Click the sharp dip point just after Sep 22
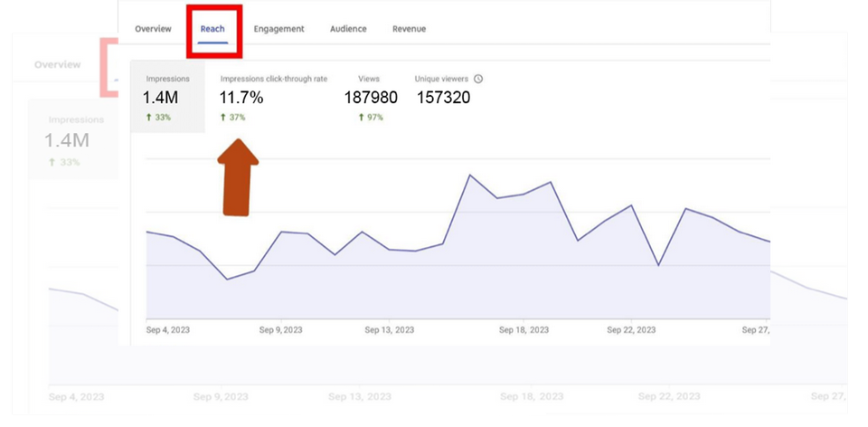 tap(658, 265)
